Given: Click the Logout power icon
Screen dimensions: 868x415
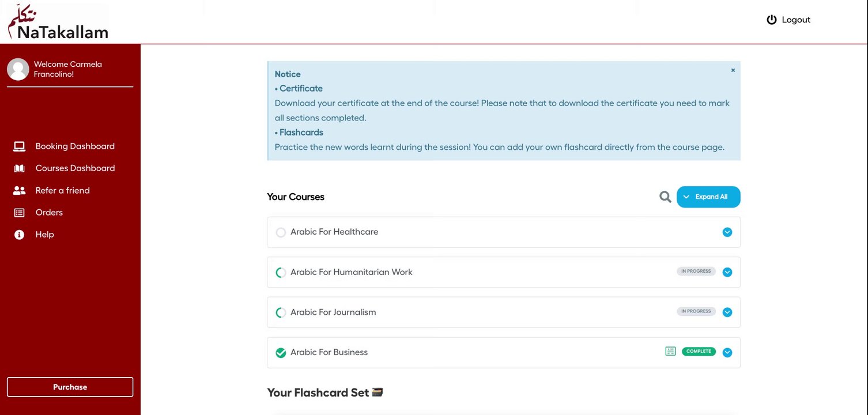Looking at the screenshot, I should click(x=772, y=20).
